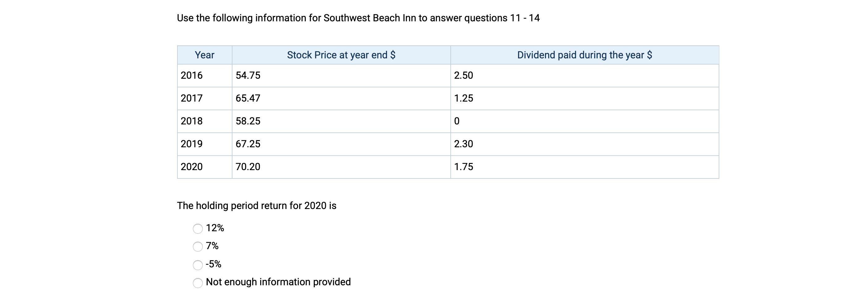Click the 1.75 dividend value
This screenshot has height=301, width=868.
(x=463, y=167)
